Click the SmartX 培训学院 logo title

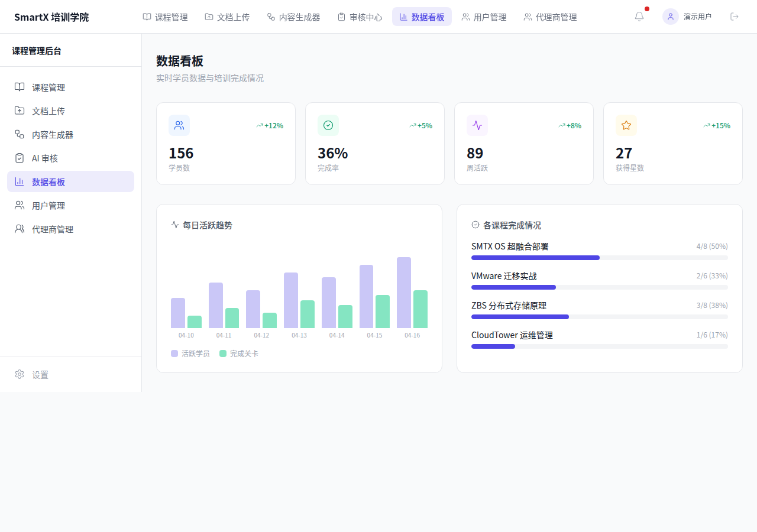pos(51,17)
